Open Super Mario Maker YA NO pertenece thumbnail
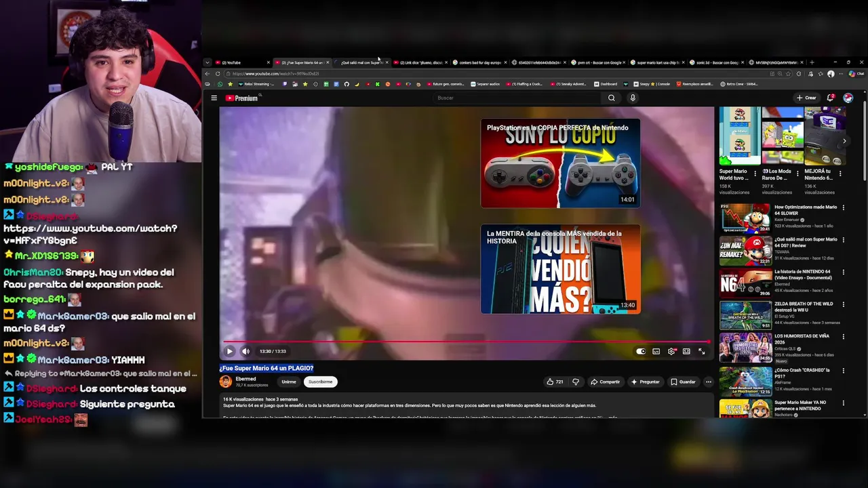This screenshot has width=868, height=488. coord(745,408)
